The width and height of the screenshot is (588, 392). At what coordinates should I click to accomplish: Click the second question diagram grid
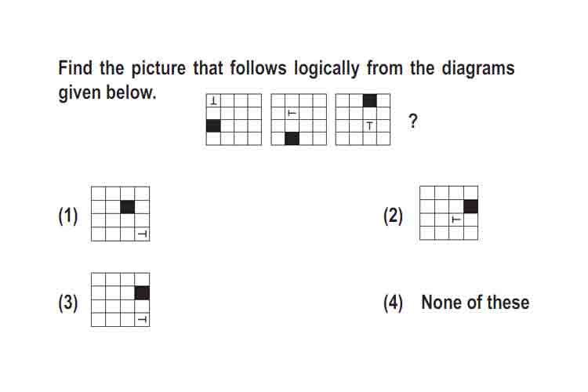[299, 119]
